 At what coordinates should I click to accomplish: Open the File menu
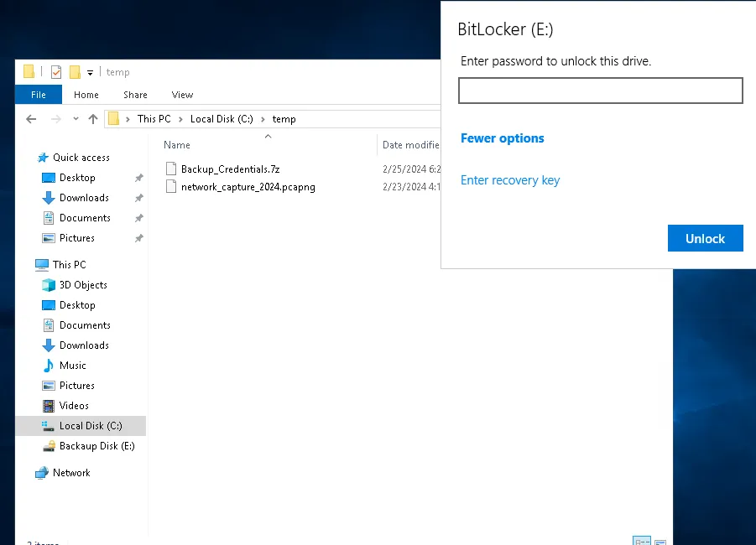pos(39,95)
